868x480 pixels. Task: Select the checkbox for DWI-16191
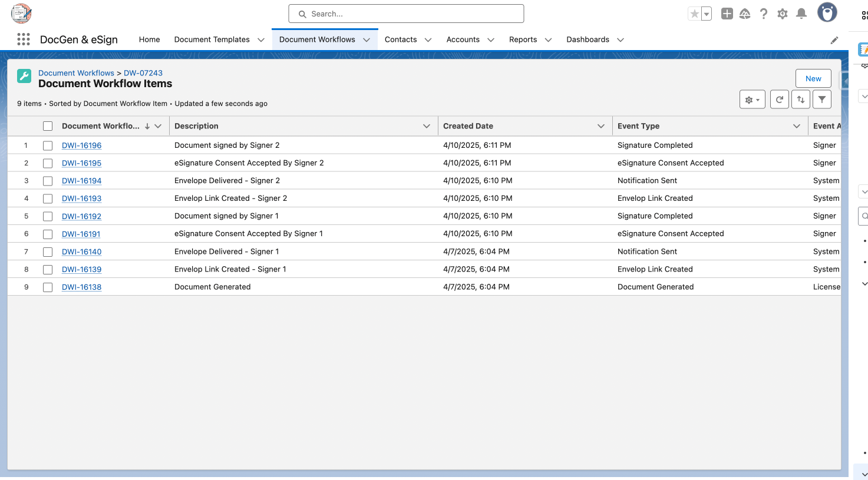pos(48,234)
